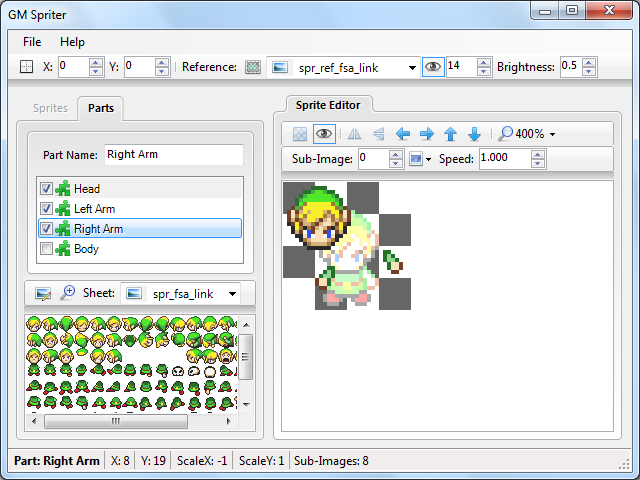Select the Body part row
Screen dimensions: 640x480
[x=140, y=249]
